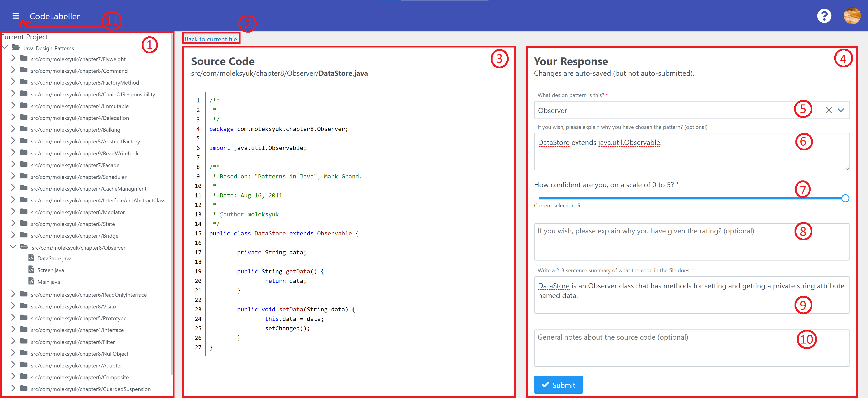Image resolution: width=868 pixels, height=398 pixels.
Task: Select chapter6/Composite in project tree
Action: (x=80, y=377)
